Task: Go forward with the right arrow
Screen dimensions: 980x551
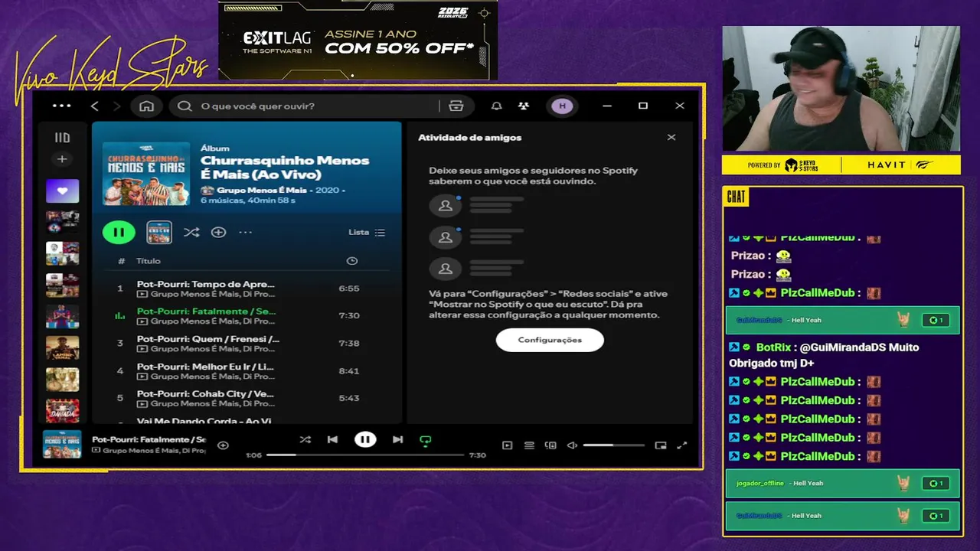Action: (116, 106)
